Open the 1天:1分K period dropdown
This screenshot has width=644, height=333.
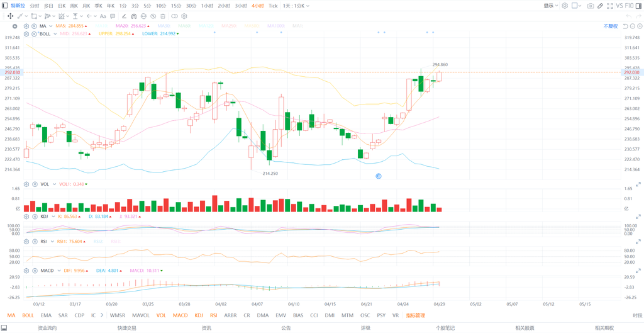pos(296,6)
